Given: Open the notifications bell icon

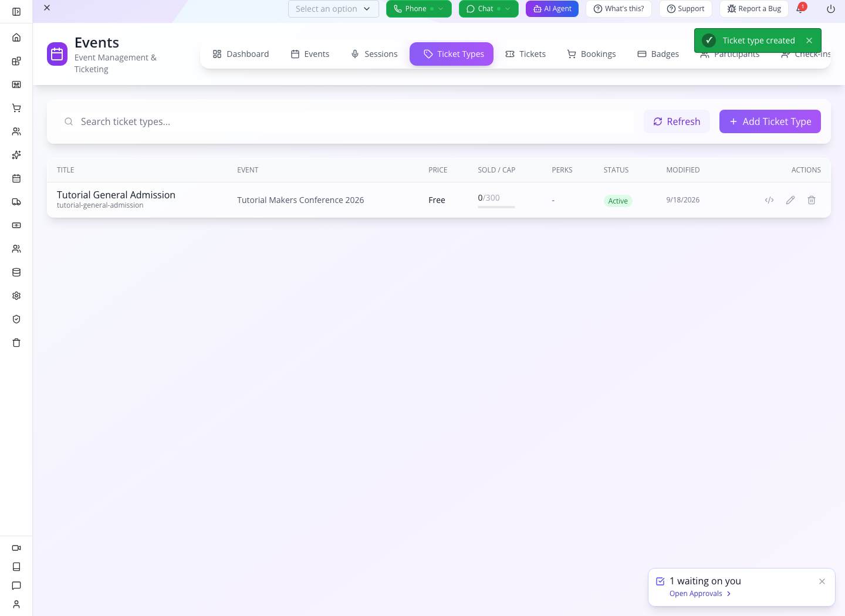Looking at the screenshot, I should click(800, 9).
